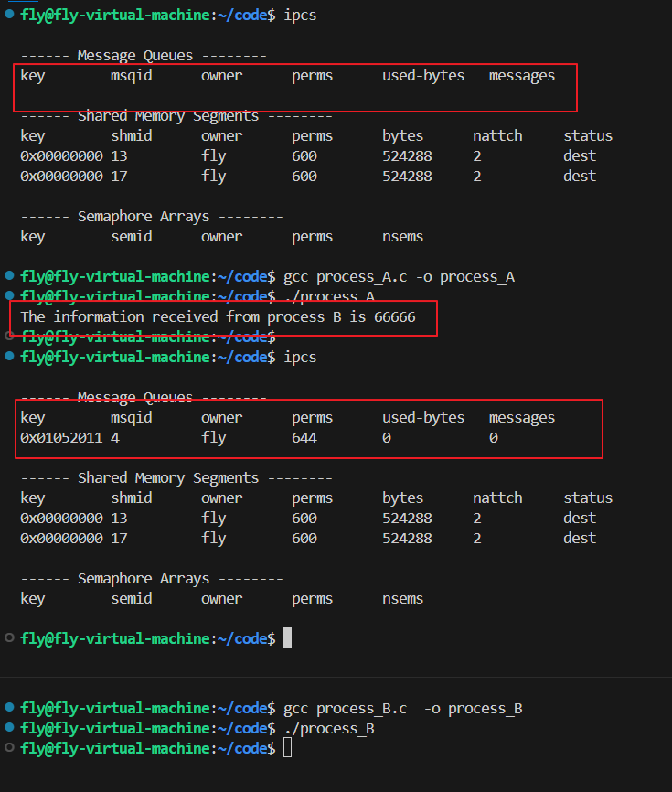Click the filled cursor block in upper terminal
Image resolution: width=672 pixels, height=792 pixels.
(x=287, y=637)
